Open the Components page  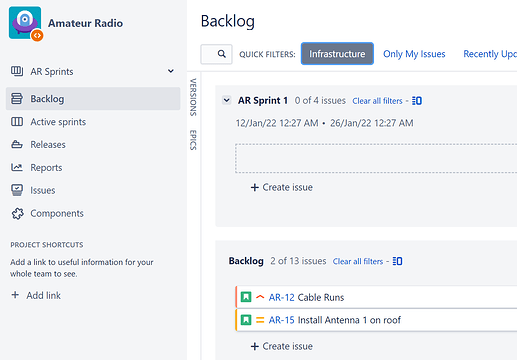point(57,213)
